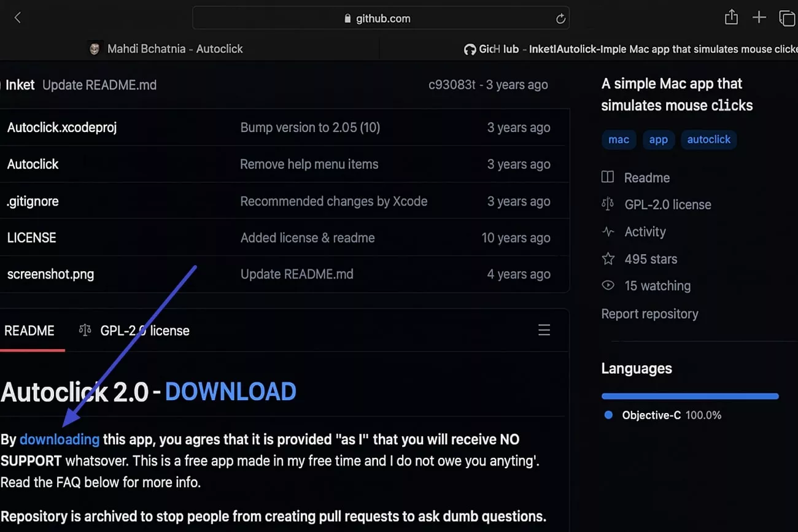Switch to Mahdi Bchatnia - Autoclick tab
Viewport: 798px width, 532px height.
pos(175,49)
